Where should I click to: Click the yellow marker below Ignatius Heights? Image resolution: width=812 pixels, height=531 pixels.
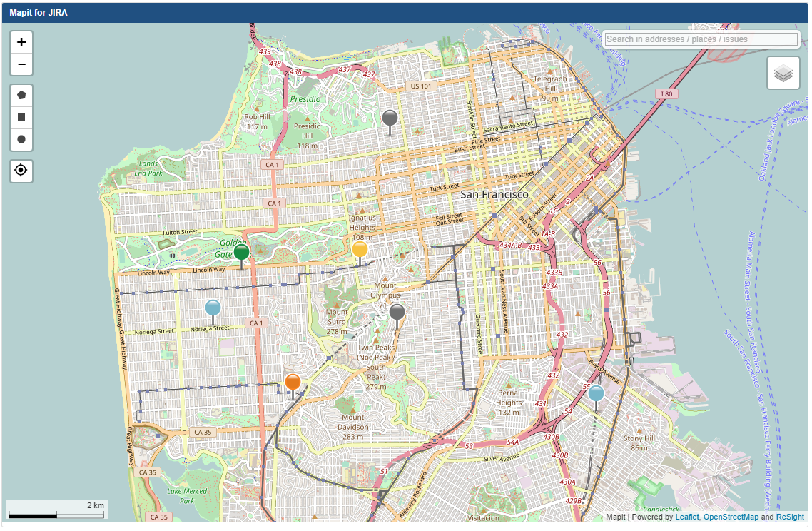pyautogui.click(x=360, y=249)
